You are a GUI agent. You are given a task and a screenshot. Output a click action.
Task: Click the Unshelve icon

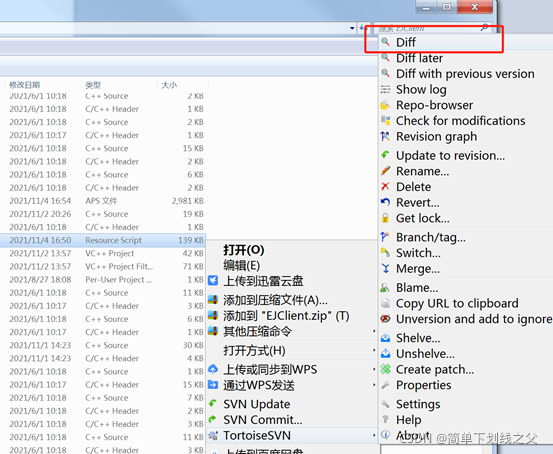click(x=385, y=353)
